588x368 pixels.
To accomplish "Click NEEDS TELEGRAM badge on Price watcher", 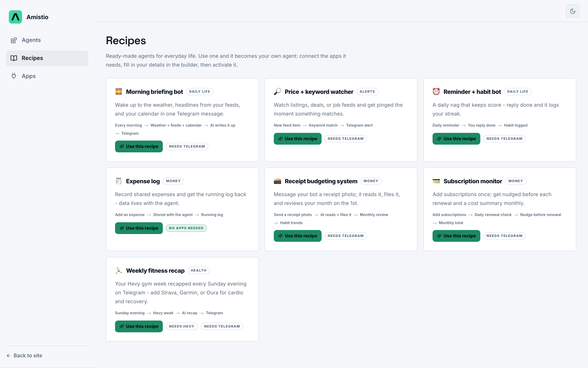I will [345, 139].
